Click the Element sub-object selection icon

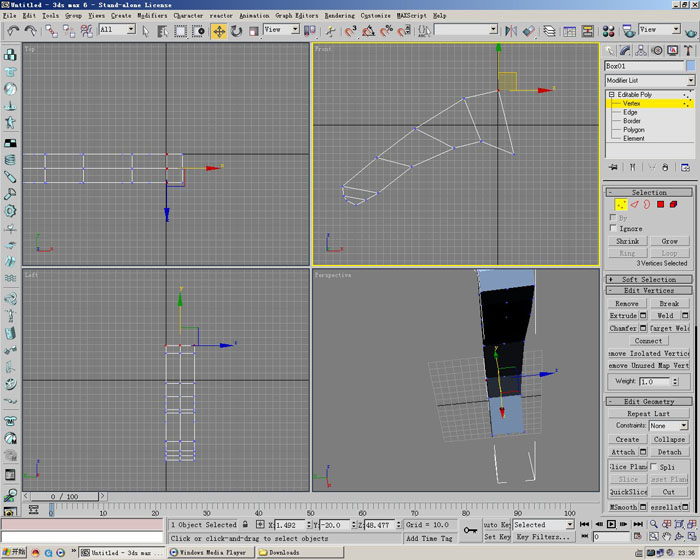click(x=674, y=204)
